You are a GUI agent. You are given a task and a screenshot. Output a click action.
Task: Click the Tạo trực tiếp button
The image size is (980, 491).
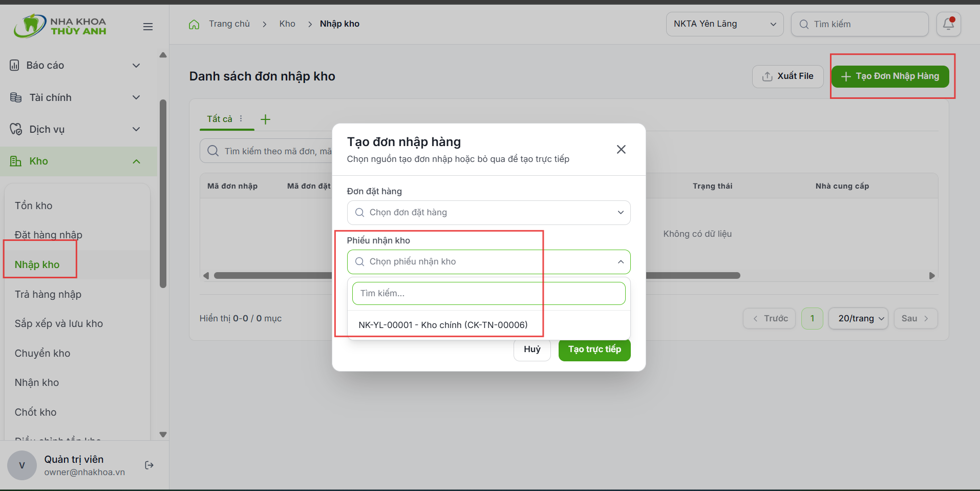594,350
